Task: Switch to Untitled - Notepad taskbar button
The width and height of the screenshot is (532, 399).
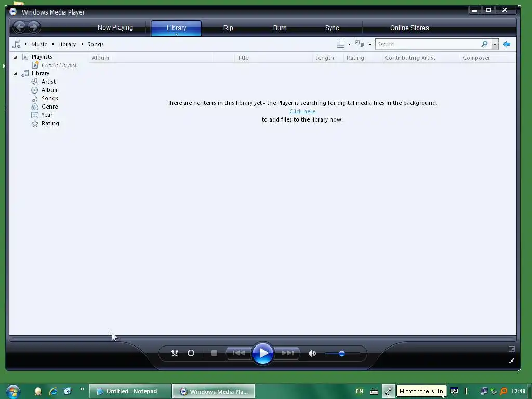Action: [130, 391]
